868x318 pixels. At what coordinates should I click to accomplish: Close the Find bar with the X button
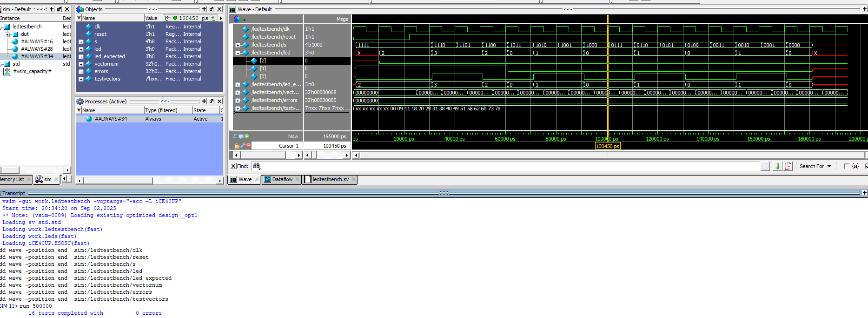coord(233,166)
